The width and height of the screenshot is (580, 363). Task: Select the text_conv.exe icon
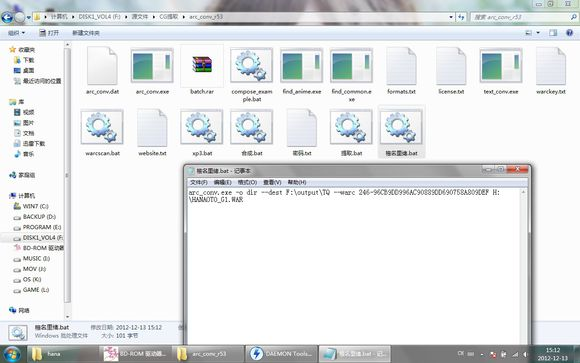[x=501, y=66]
